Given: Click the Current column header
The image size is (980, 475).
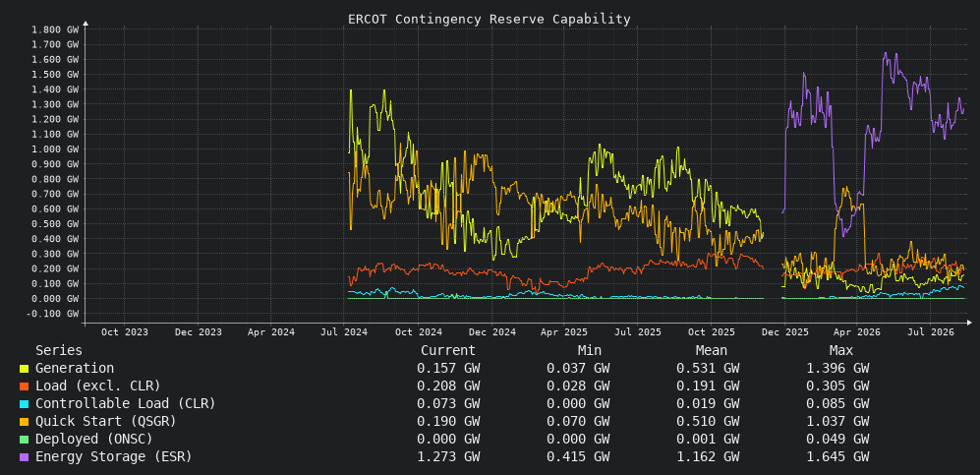Looking at the screenshot, I should coord(448,351).
